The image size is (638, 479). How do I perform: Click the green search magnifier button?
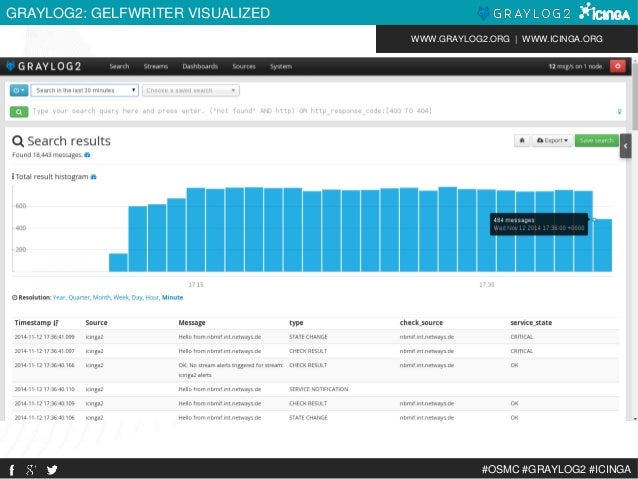pyautogui.click(x=19, y=112)
